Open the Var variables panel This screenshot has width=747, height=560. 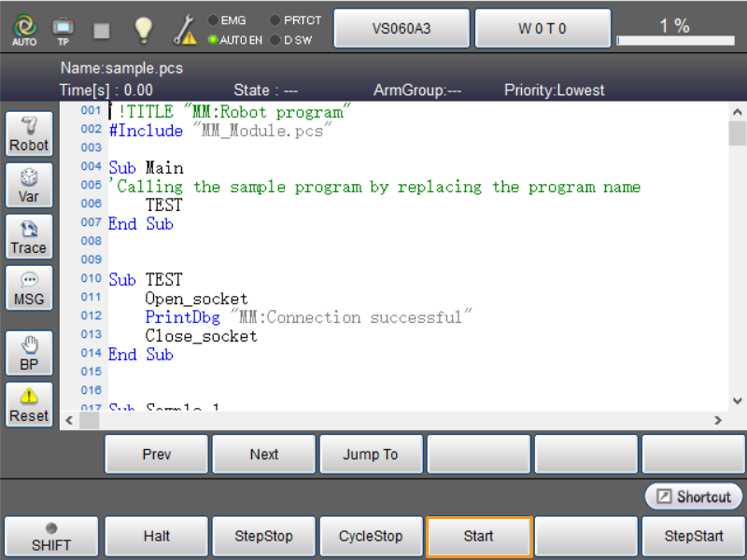29,187
